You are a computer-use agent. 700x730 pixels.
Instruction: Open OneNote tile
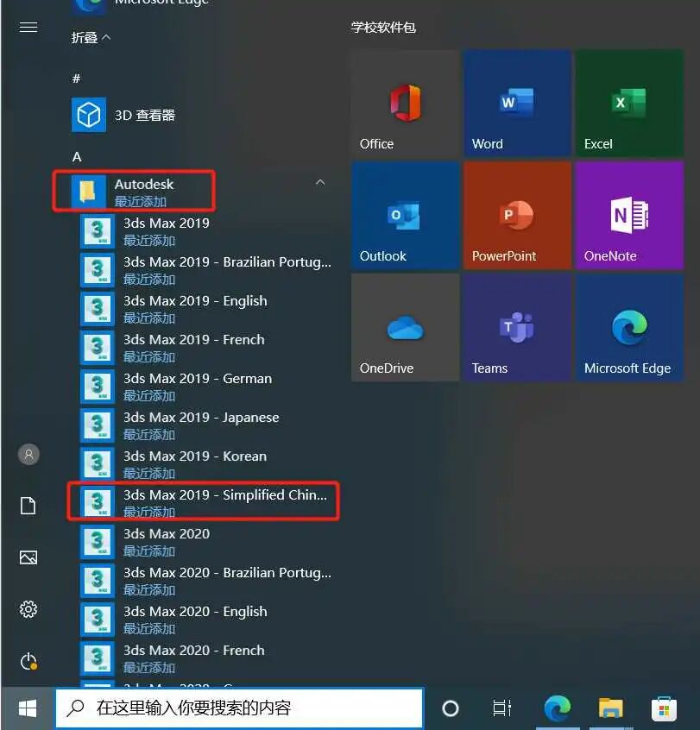[630, 216]
